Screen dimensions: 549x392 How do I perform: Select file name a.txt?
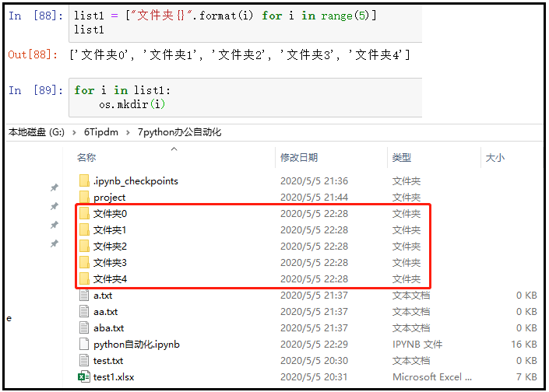(x=103, y=296)
